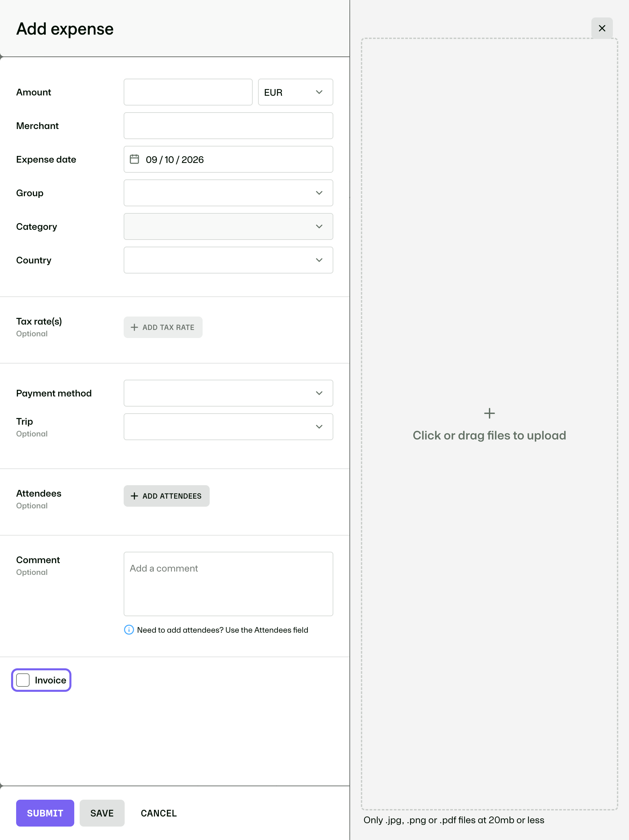Screen dimensions: 629x840
Task: Expand the Country selector
Action: point(228,260)
